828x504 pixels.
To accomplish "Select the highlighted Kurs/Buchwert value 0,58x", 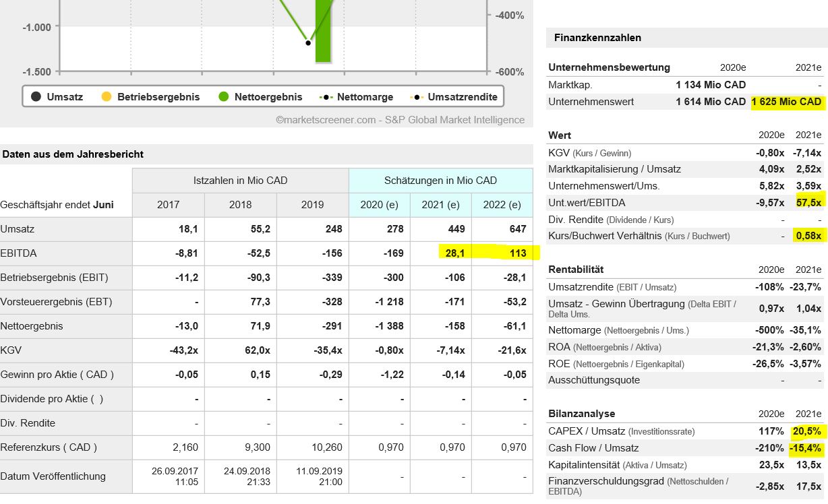I will click(x=810, y=236).
